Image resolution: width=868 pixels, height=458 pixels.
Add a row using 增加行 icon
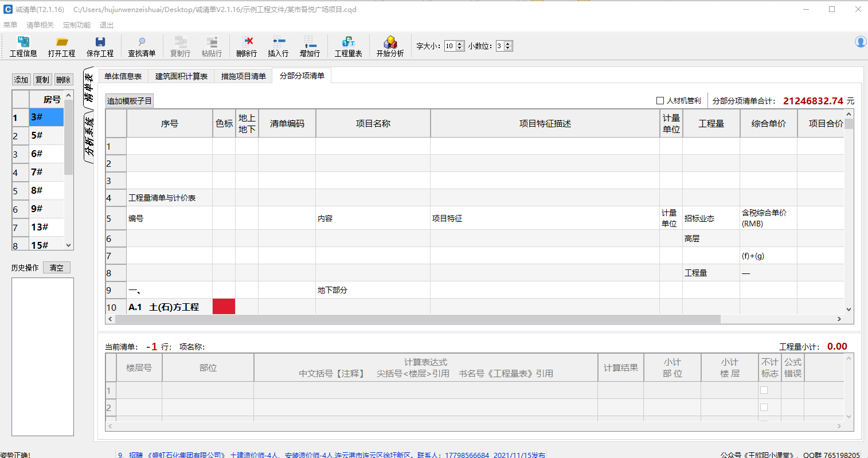310,46
